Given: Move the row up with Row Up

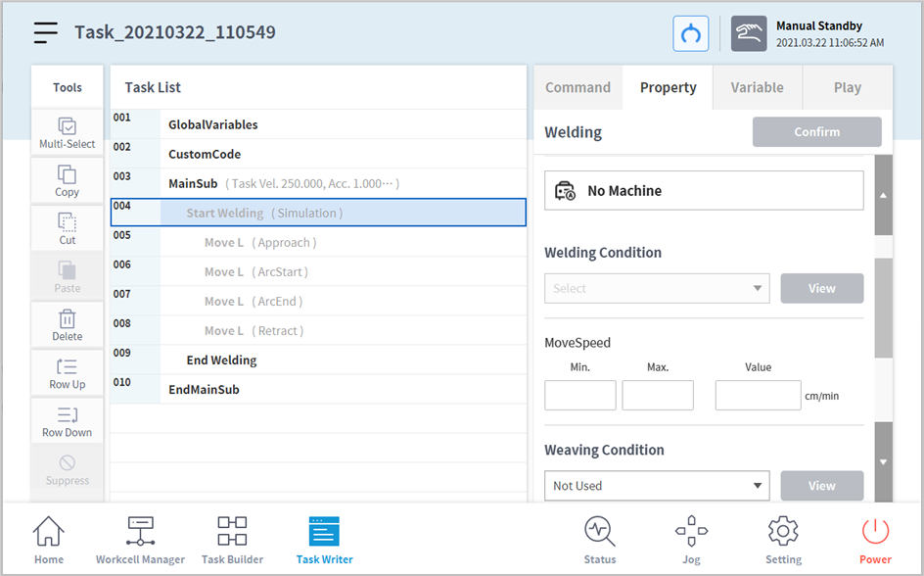Looking at the screenshot, I should click(x=67, y=372).
